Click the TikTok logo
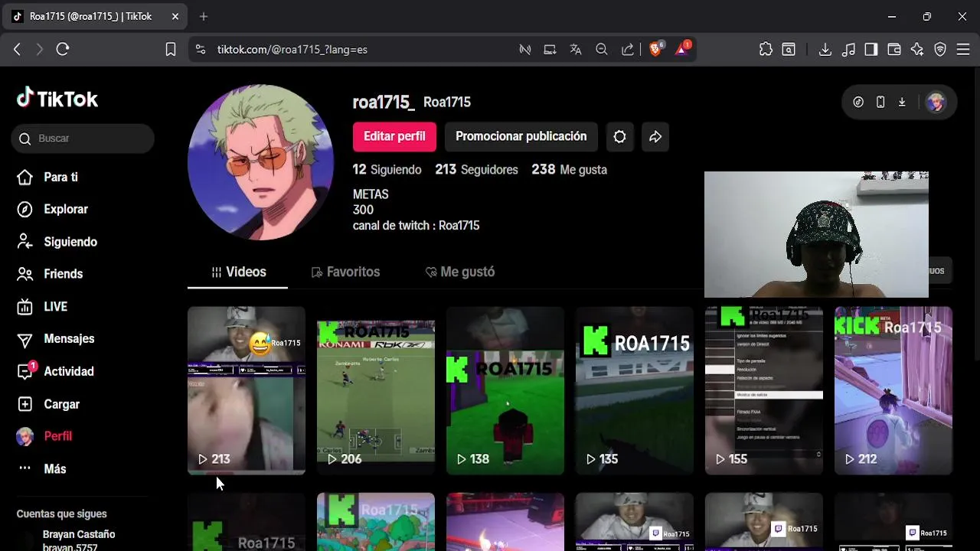This screenshot has width=980, height=551. 57,98
